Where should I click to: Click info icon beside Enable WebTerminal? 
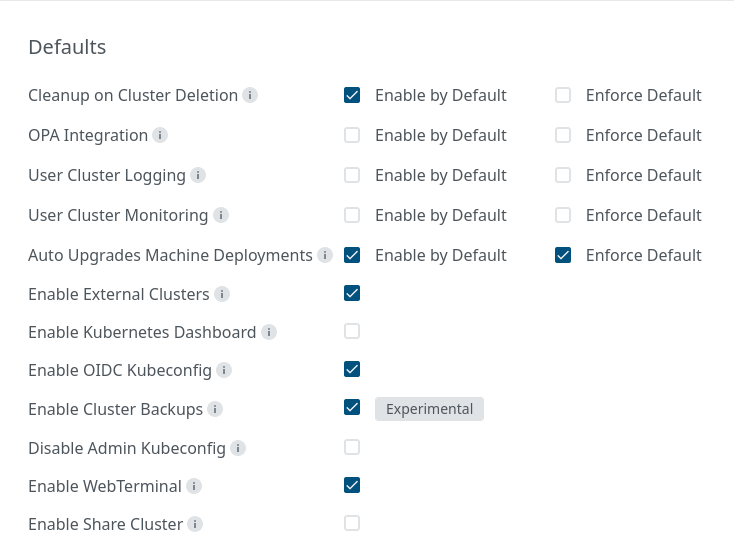[x=194, y=486]
